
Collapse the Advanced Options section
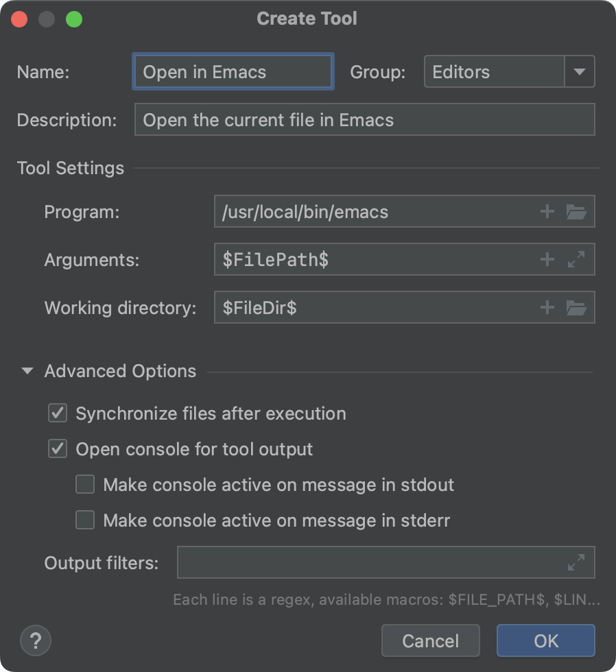[x=27, y=371]
